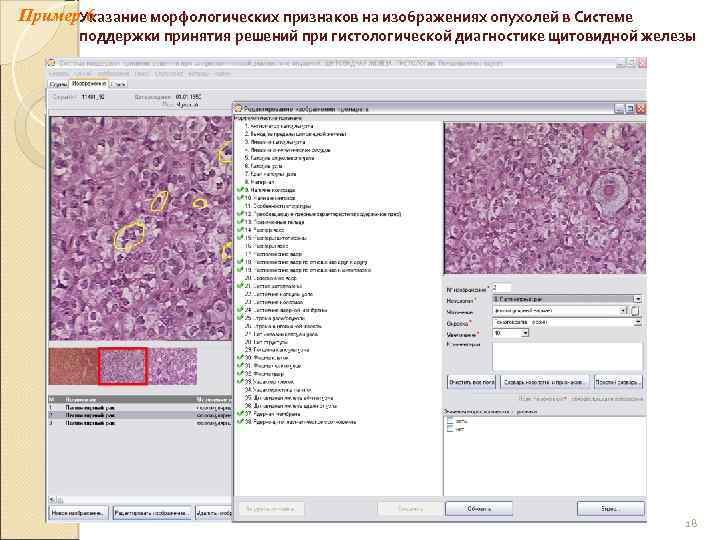Screen dimensions: 720x540
Task: Open the Нозология dropdown in the edit dialog
Action: 637,299
